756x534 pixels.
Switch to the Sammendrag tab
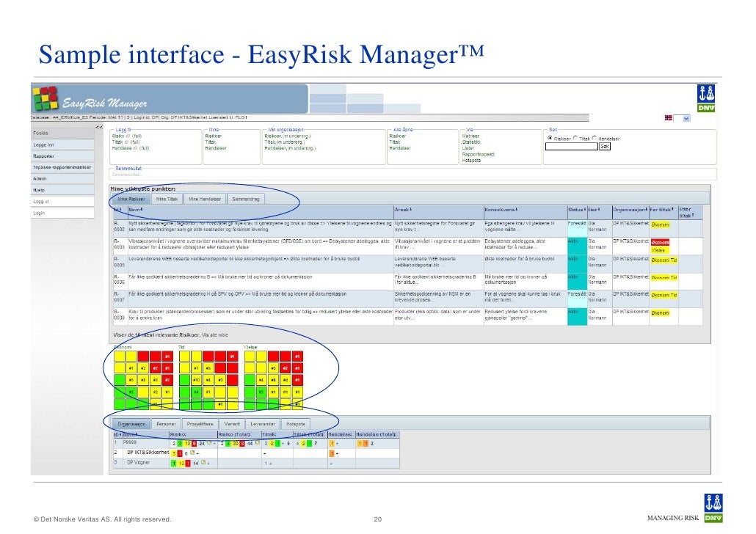(245, 199)
